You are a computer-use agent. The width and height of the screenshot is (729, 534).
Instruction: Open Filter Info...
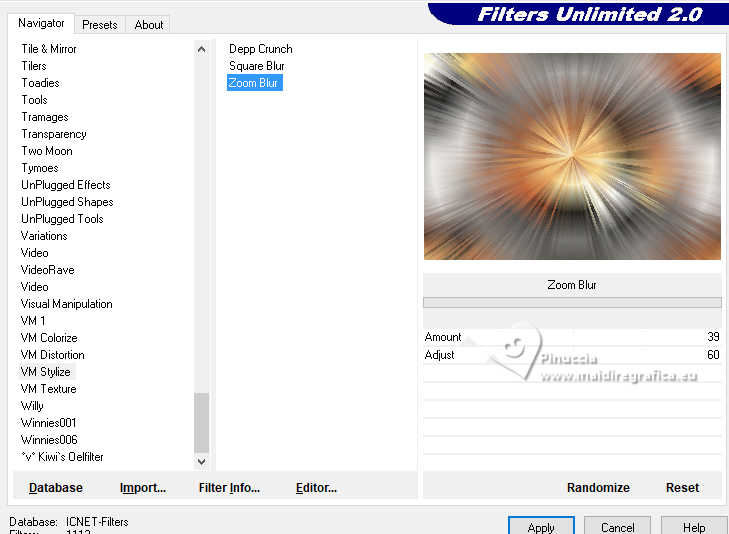229,488
